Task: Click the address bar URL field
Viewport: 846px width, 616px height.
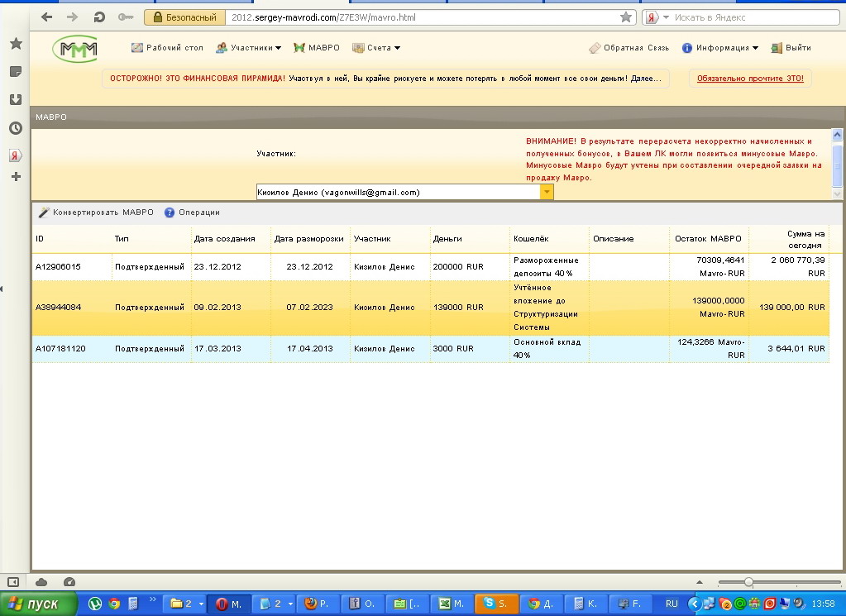Action: 421,17
